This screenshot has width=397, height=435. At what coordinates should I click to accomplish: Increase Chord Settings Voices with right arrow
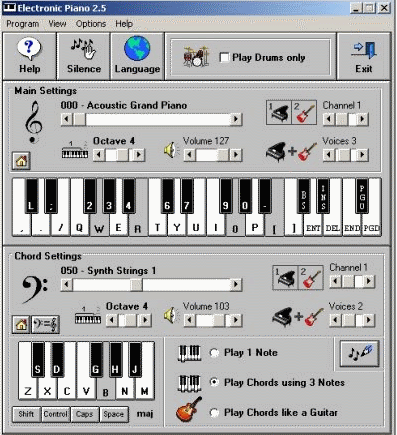pyautogui.click(x=368, y=320)
